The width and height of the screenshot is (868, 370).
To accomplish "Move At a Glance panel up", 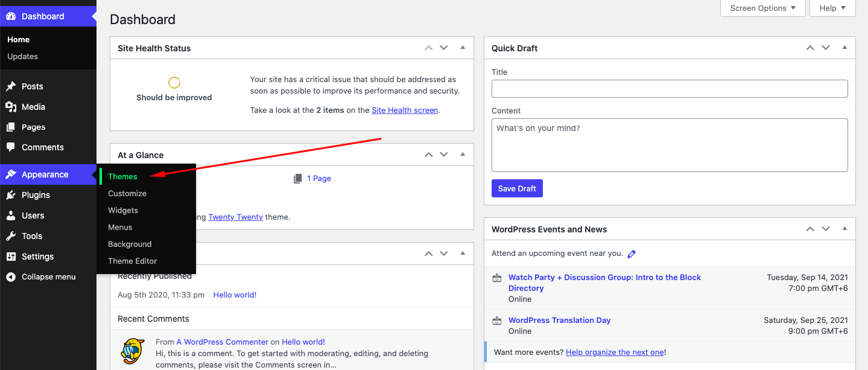I will pos(428,155).
